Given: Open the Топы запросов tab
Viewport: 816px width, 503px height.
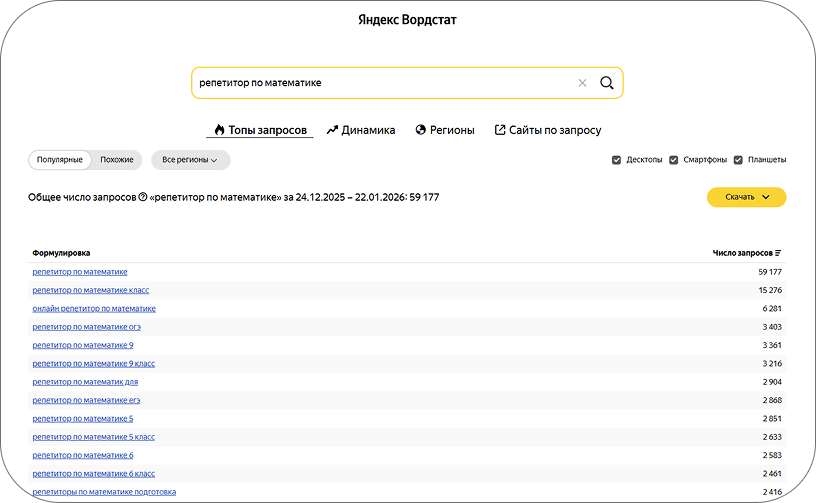Looking at the screenshot, I should (260, 130).
